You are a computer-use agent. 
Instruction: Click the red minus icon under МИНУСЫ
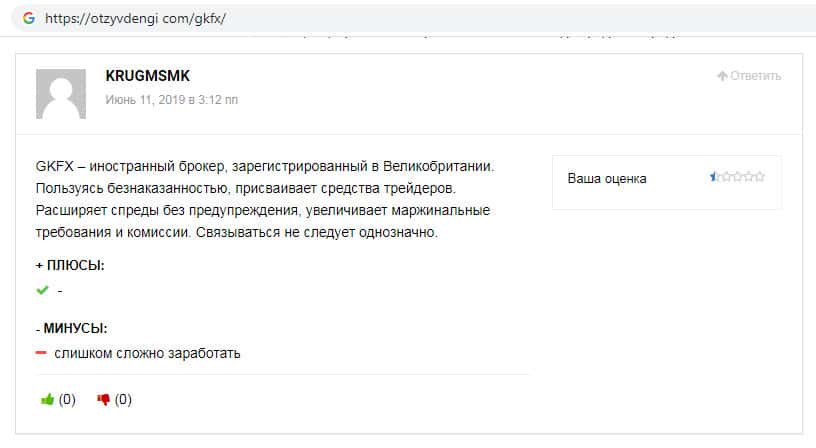(42, 353)
